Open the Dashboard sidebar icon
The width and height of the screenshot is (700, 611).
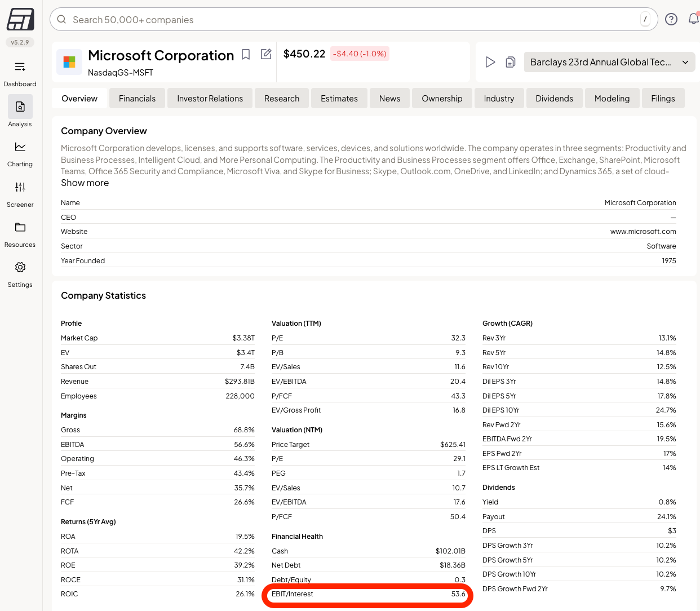coord(20,67)
